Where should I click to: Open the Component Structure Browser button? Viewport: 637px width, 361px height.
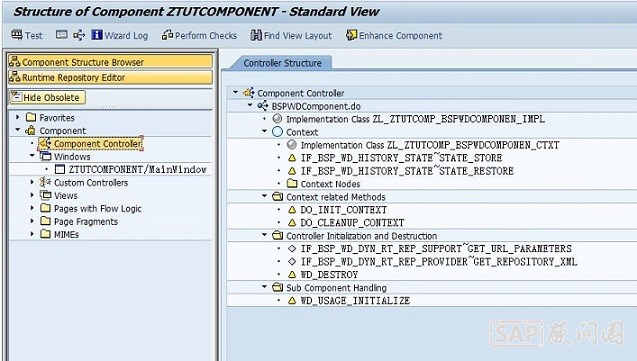(110, 62)
